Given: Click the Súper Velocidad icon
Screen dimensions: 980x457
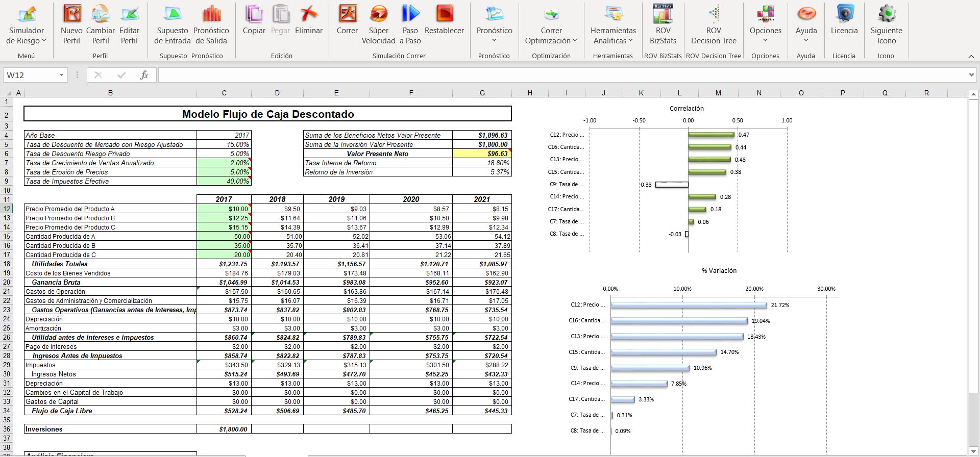Looking at the screenshot, I should [x=379, y=24].
